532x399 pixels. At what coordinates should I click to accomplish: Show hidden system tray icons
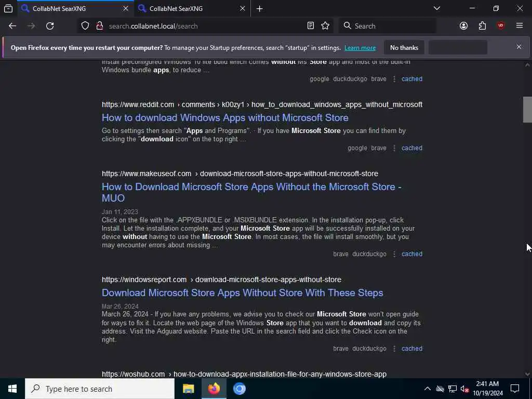click(x=428, y=389)
